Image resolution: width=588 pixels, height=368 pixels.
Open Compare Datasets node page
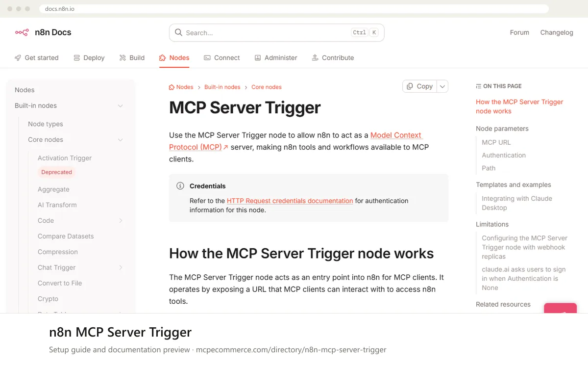pyautogui.click(x=66, y=237)
